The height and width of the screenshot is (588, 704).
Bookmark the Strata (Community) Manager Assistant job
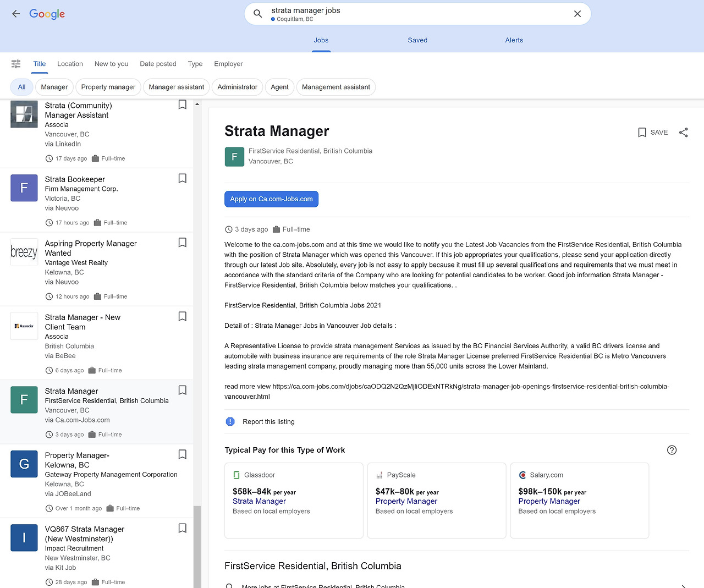183,105
